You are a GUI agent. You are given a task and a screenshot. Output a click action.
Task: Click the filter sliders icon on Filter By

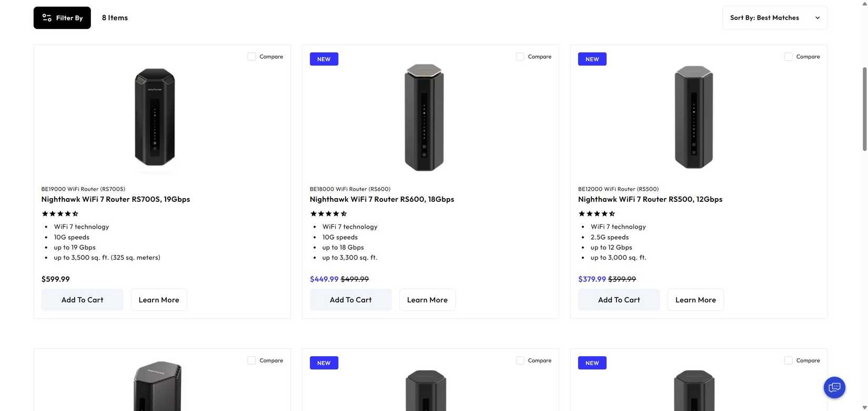(x=46, y=17)
